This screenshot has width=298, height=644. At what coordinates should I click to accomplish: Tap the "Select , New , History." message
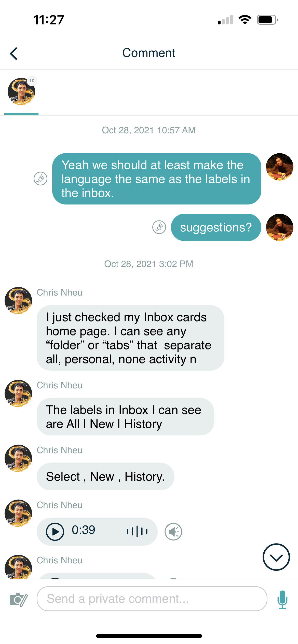point(105,477)
